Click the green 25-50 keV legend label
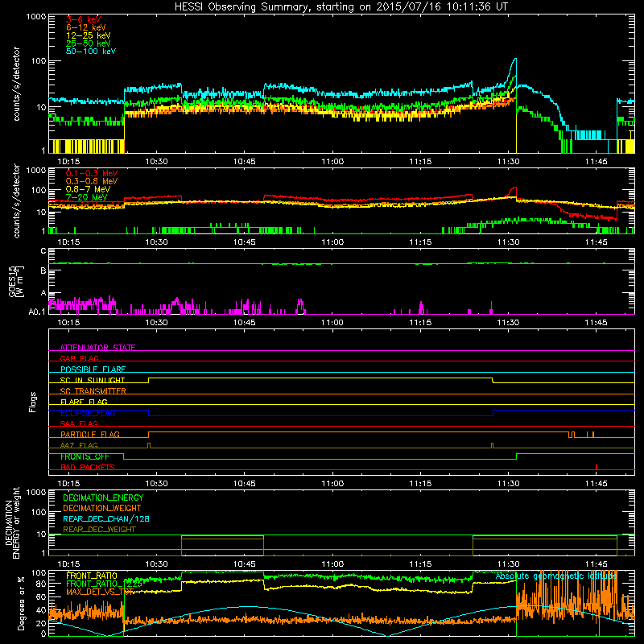The height and width of the screenshot is (644, 644). [89, 43]
